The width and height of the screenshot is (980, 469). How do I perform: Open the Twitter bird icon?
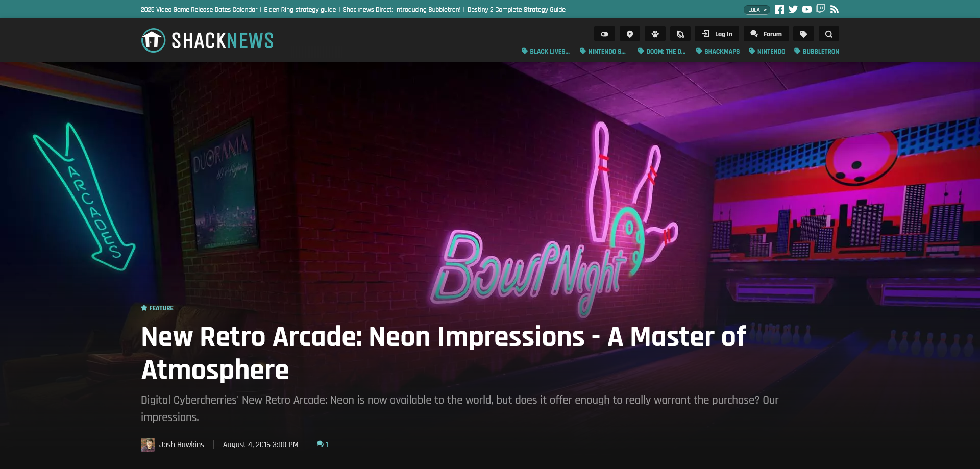point(793,9)
